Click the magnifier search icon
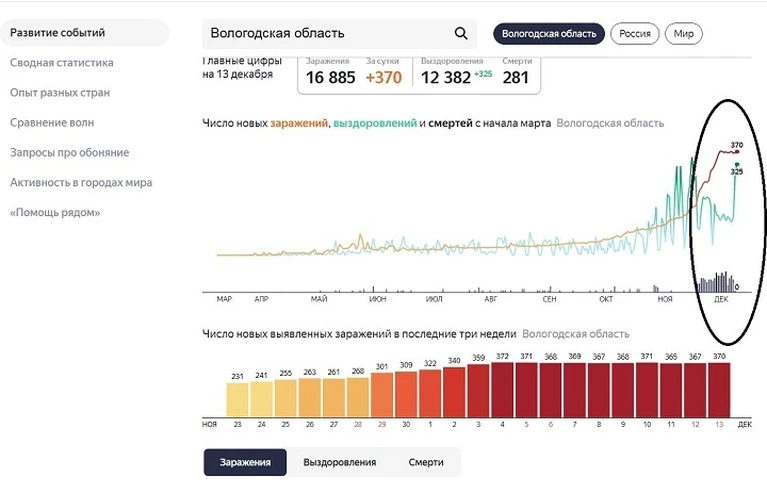This screenshot has width=767, height=494. click(461, 33)
